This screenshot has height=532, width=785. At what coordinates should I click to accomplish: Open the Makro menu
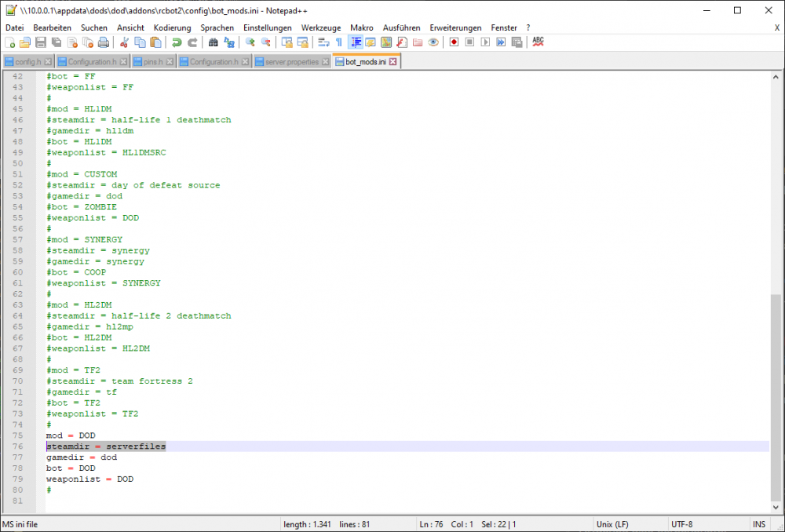(x=361, y=27)
